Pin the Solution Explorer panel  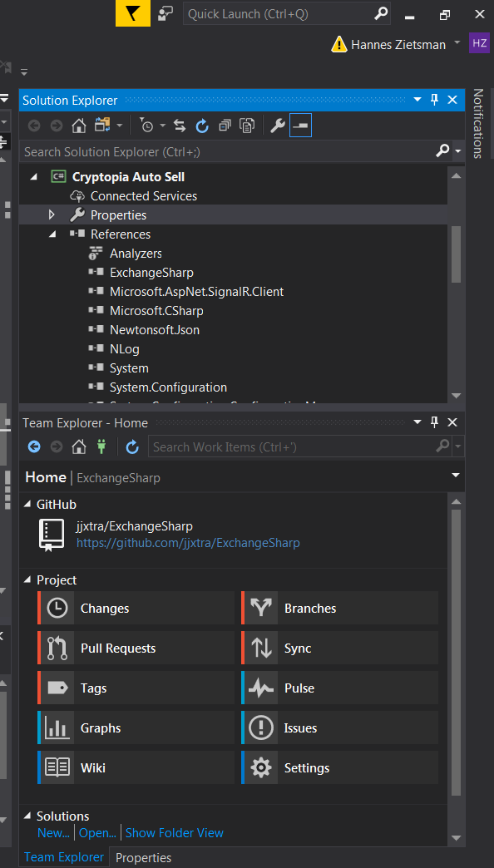434,99
